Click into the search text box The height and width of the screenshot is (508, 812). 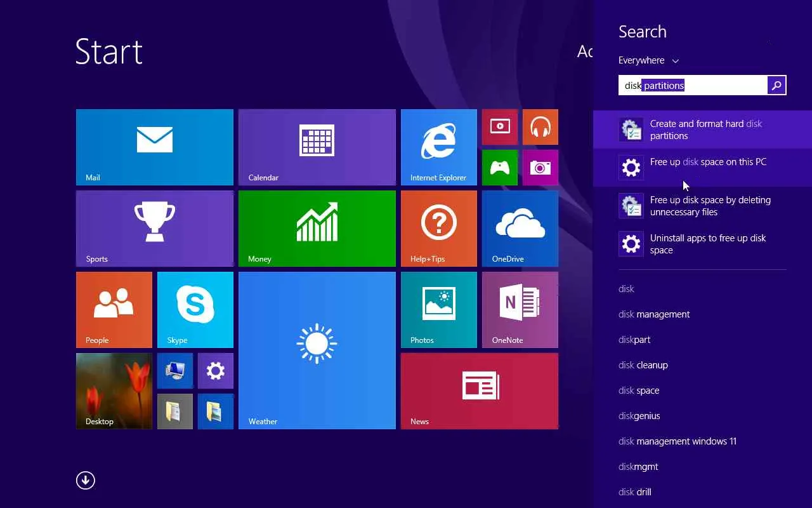click(x=693, y=85)
